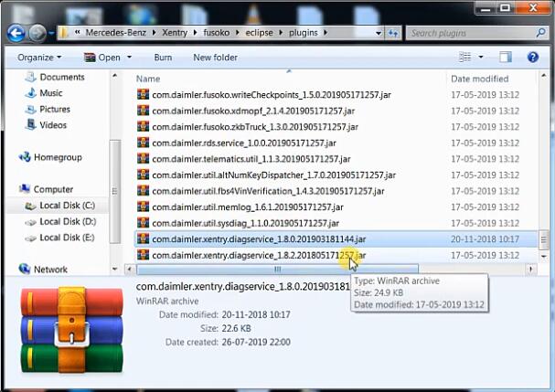Viewport: 555px width, 392px height.
Task: Expand the arrow after eclipse breadcrumb
Action: [x=281, y=33]
